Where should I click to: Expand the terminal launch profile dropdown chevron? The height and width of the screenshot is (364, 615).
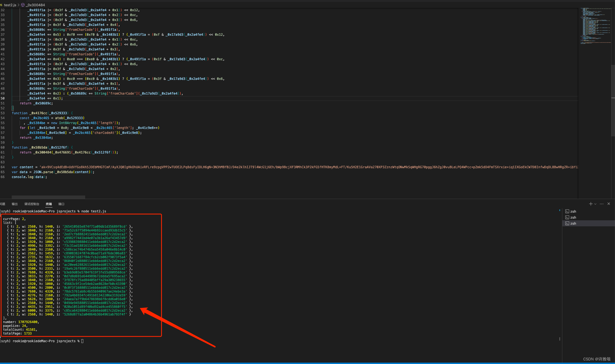(595, 204)
